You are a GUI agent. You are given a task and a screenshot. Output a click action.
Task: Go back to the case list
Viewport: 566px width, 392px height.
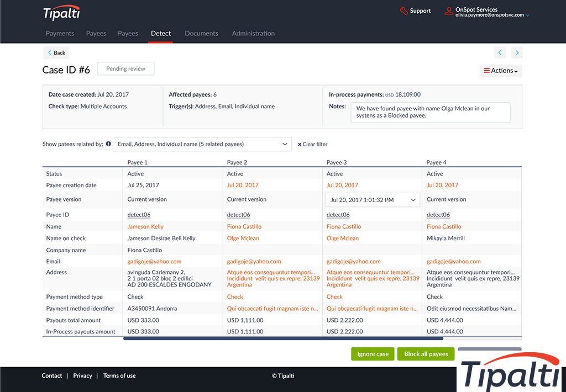(56, 52)
